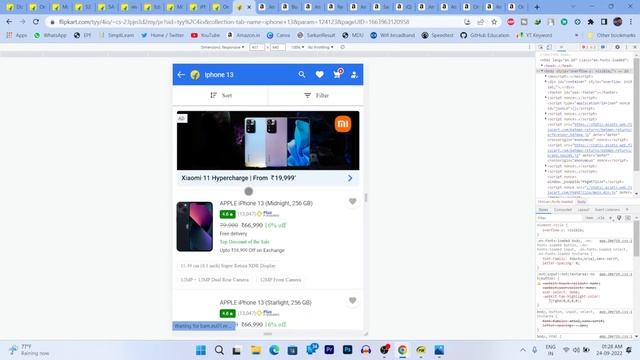Click the Flipkart URL address bar
The height and width of the screenshot is (360, 640).
[x=233, y=22]
